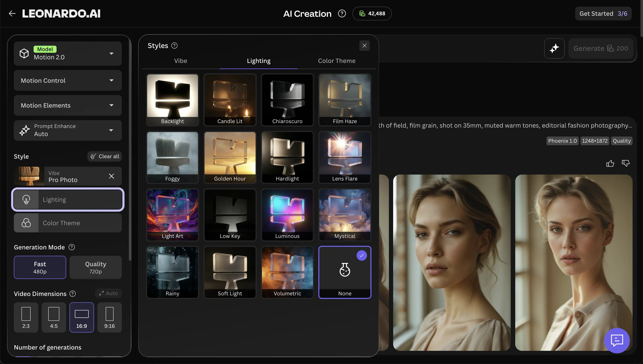Click the thumbs up icon
This screenshot has height=364, width=643.
pyautogui.click(x=610, y=163)
